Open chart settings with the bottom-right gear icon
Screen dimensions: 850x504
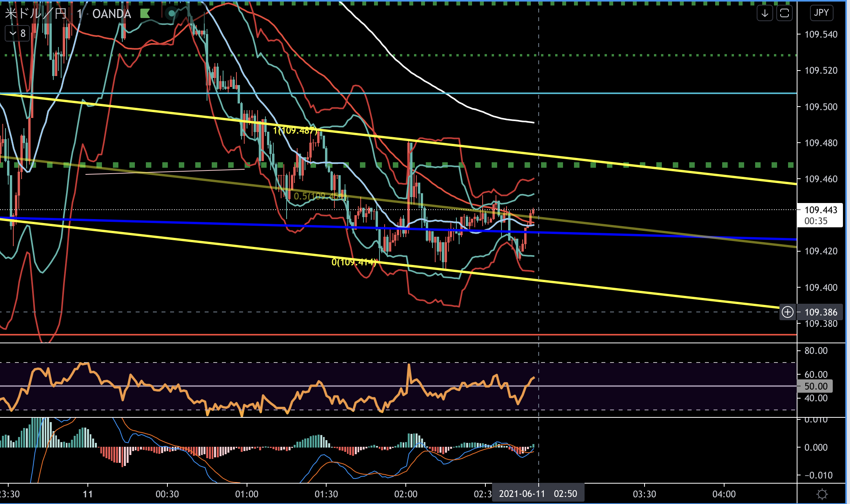(x=822, y=494)
